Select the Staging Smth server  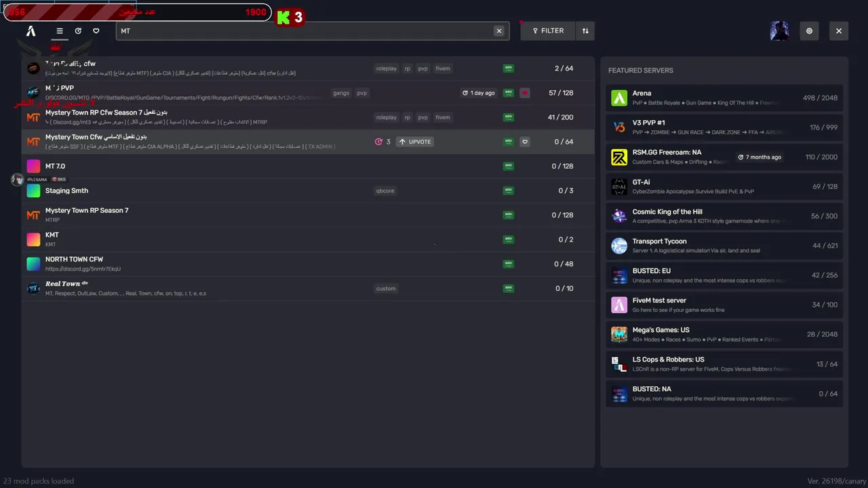pyautogui.click(x=308, y=190)
